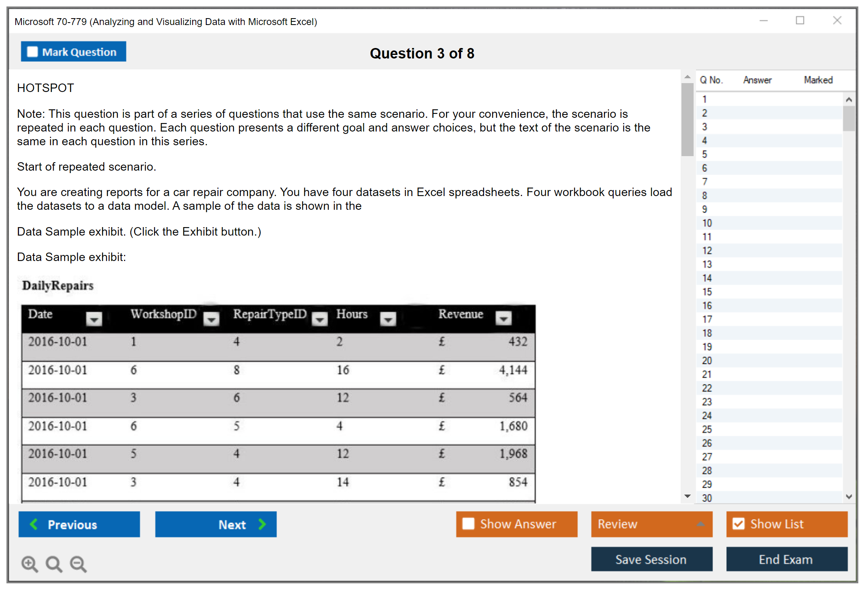Click question pane scroll-down arrow
868x593 pixels.
click(688, 496)
